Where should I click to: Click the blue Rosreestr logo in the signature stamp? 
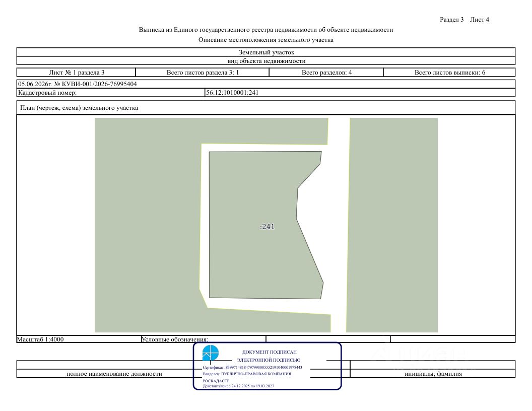(x=211, y=353)
